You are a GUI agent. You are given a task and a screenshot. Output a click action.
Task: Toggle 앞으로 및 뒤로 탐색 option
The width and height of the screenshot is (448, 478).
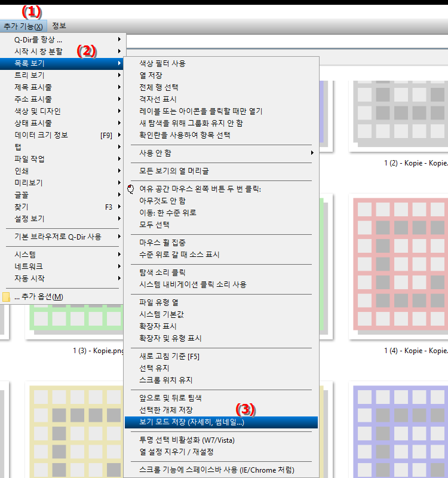point(221,398)
